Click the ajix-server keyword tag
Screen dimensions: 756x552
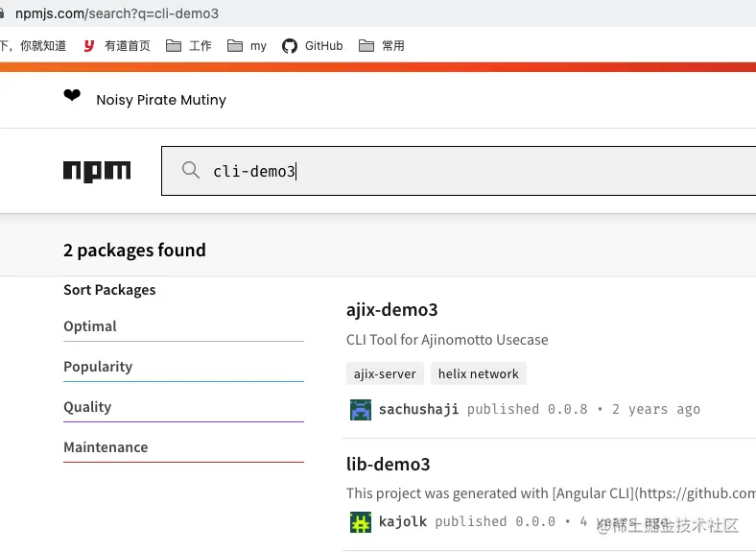[385, 374]
